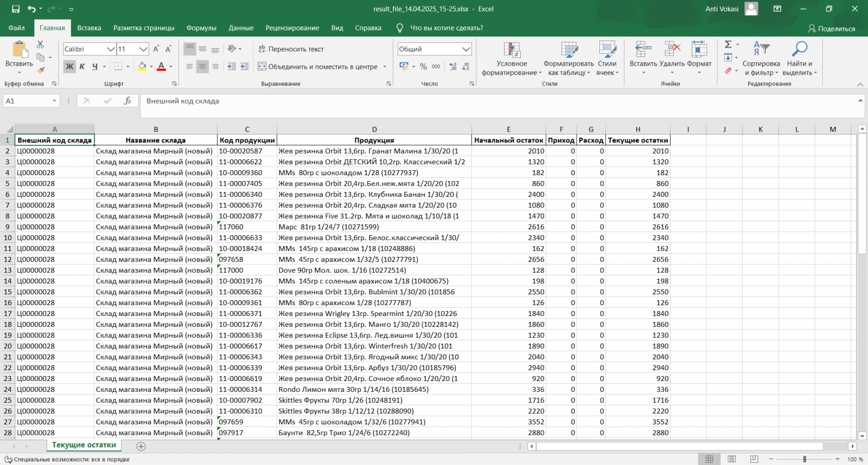
Task: Switch to the Рецензирование tab
Action: 292,28
